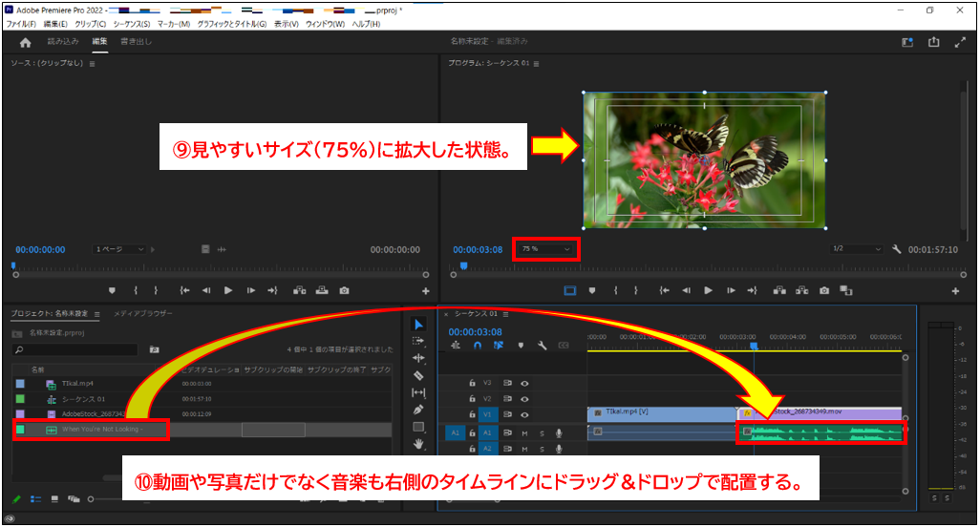This screenshot has height=527, width=980.
Task: Click Extract button in Program Monitor
Action: click(x=802, y=290)
